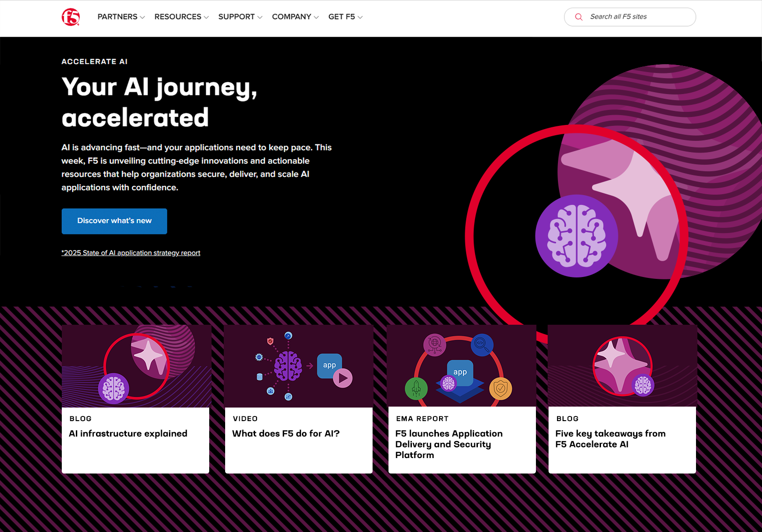The image size is (762, 532).
Task: Open the COMPANY menu
Action: tap(295, 17)
